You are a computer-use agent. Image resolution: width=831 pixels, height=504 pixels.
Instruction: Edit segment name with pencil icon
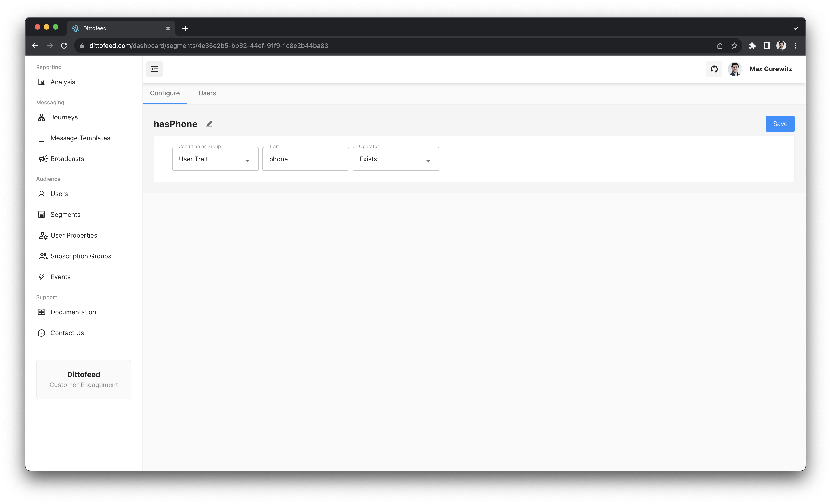[209, 124]
